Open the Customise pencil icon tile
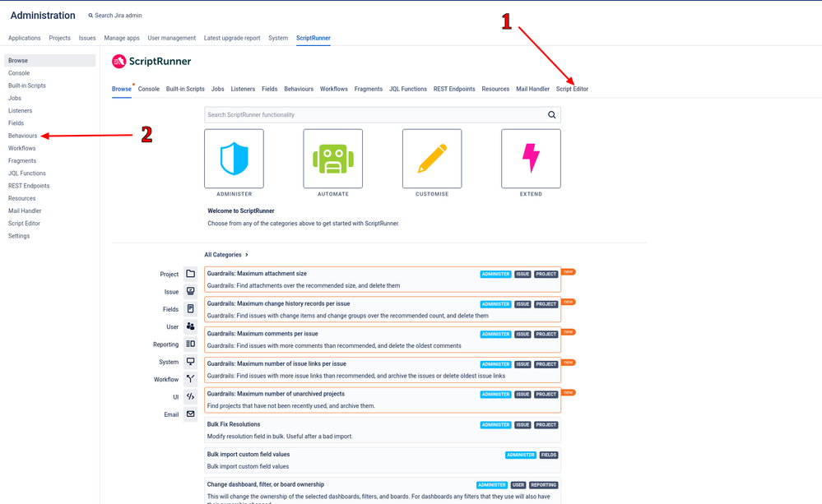 click(x=432, y=159)
